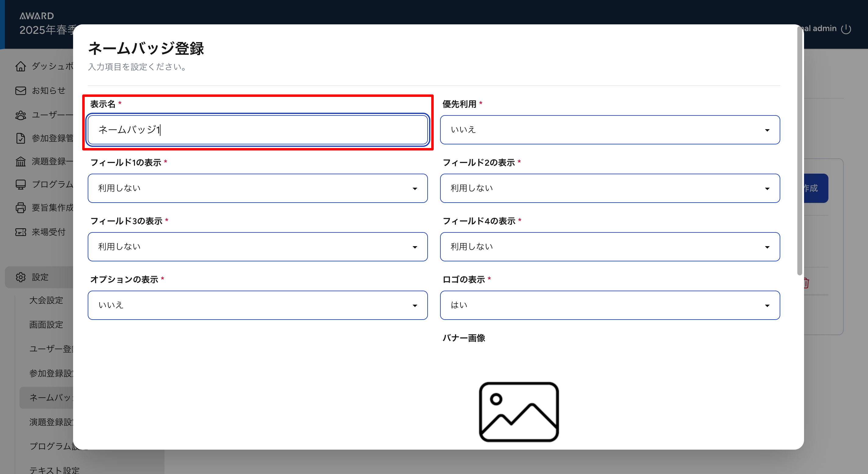Click the banner image placeholder
The image size is (868, 474).
tap(519, 412)
